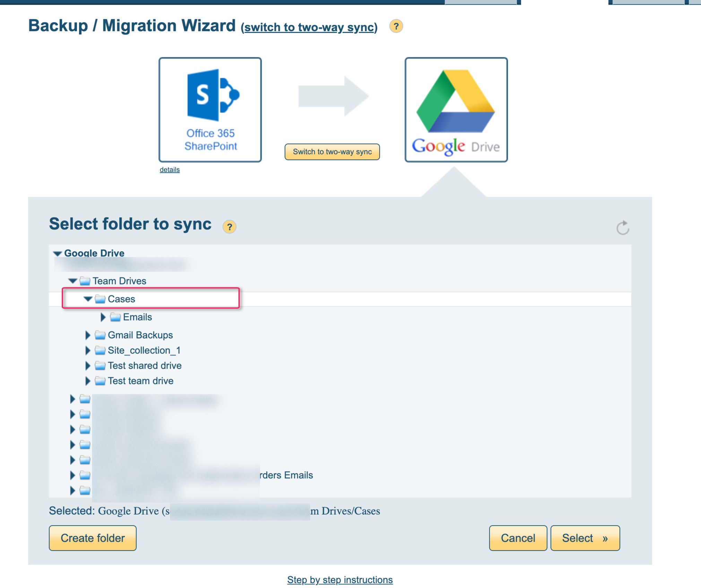Expand the Emails folder
The height and width of the screenshot is (588, 701).
[103, 317]
